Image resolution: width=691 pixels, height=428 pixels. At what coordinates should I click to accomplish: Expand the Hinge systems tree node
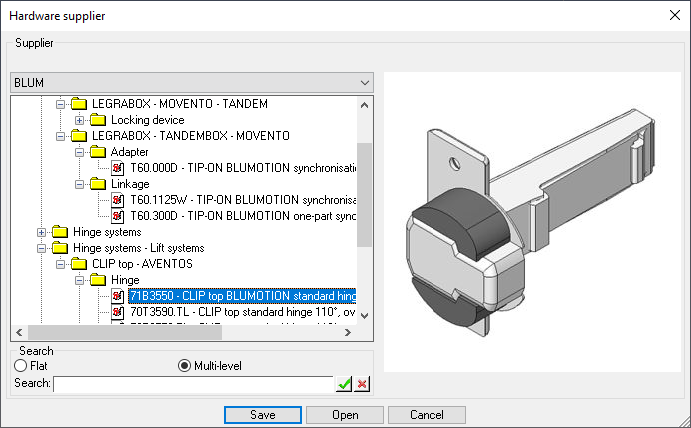(42, 232)
